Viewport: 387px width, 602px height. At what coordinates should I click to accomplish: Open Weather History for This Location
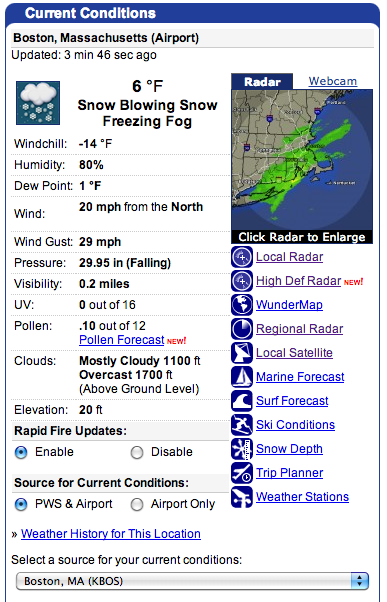(111, 534)
